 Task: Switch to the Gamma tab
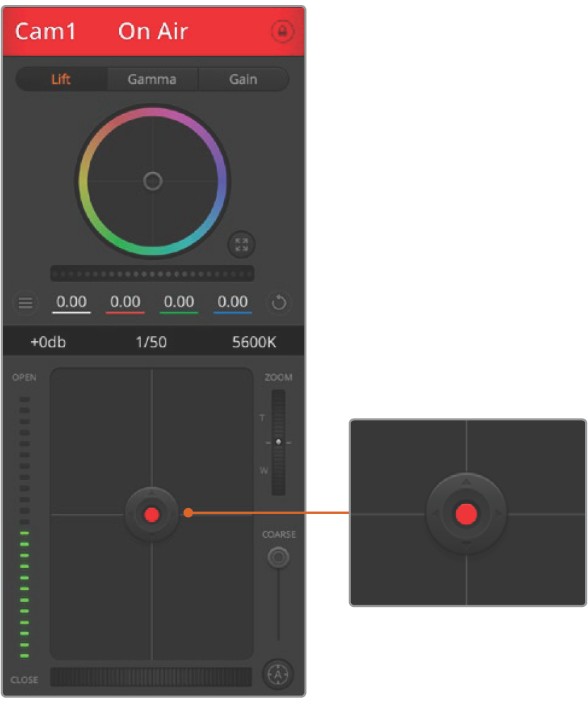click(x=152, y=80)
